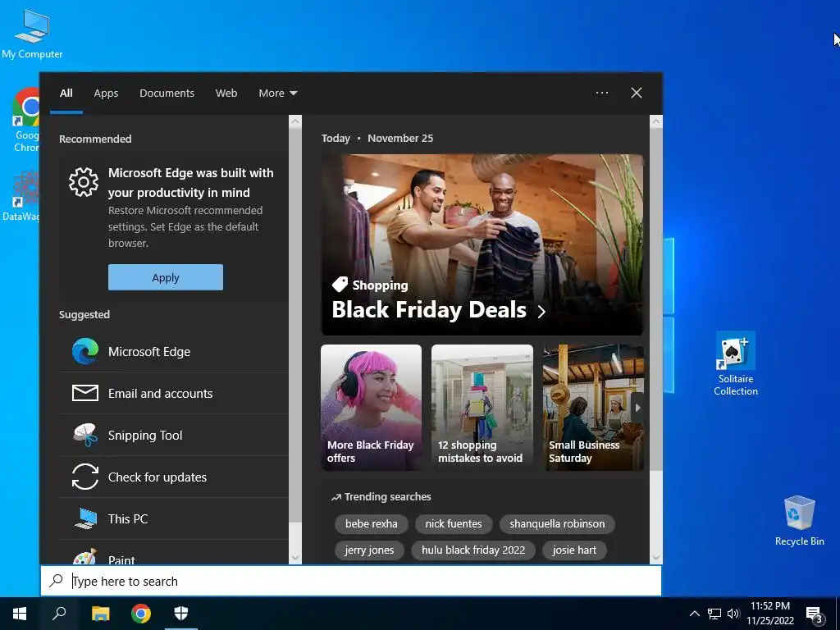This screenshot has height=630, width=840.
Task: Open the Black Friday Deals banner
Action: [482, 244]
